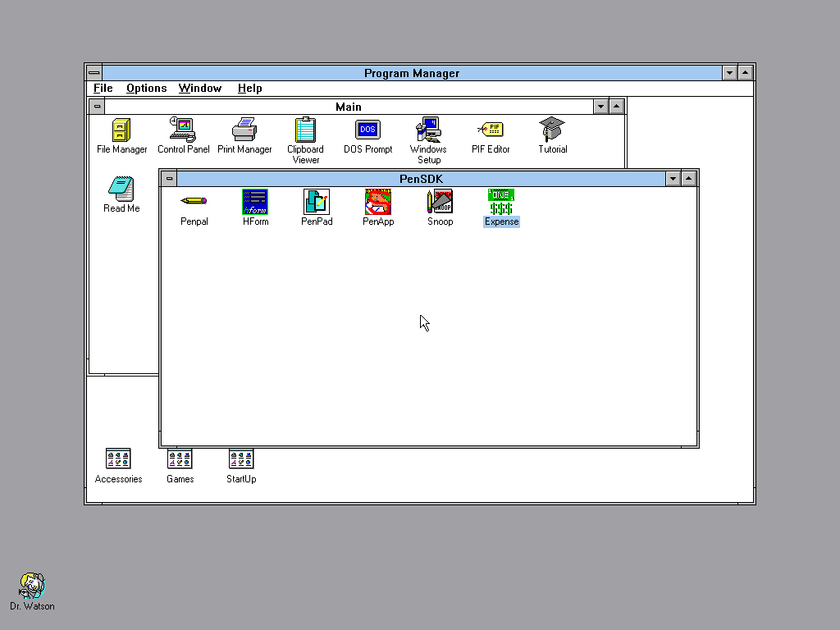The height and width of the screenshot is (630, 840).
Task: Open the Window menu
Action: click(200, 89)
